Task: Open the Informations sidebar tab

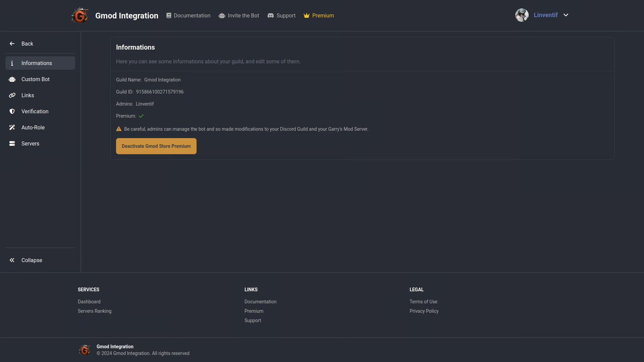Action: (37, 63)
